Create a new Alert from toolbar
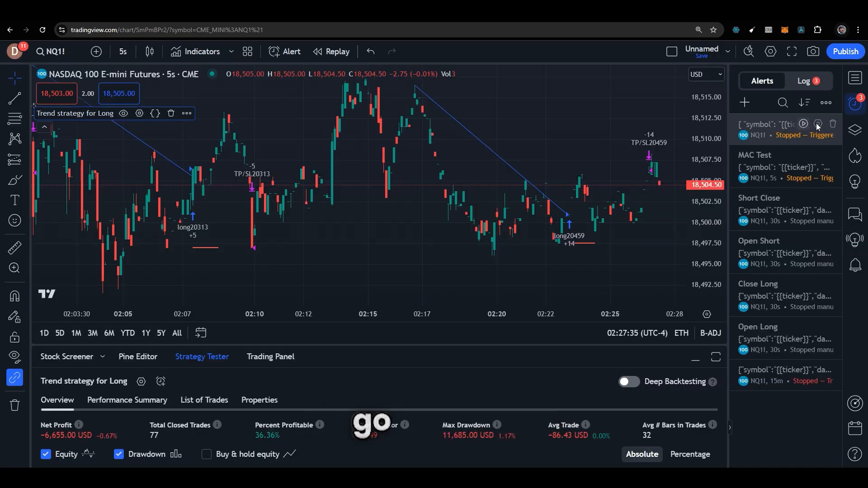Screen dimensions: 868x488 [x=284, y=52]
